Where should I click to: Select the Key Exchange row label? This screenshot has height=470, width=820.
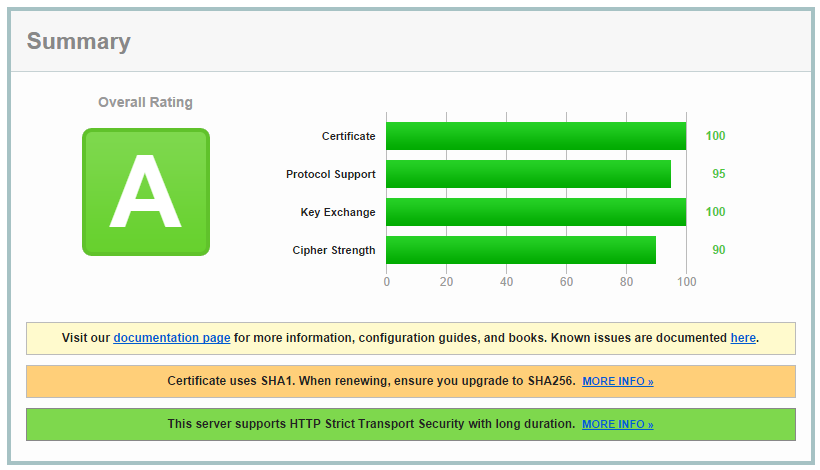(338, 212)
